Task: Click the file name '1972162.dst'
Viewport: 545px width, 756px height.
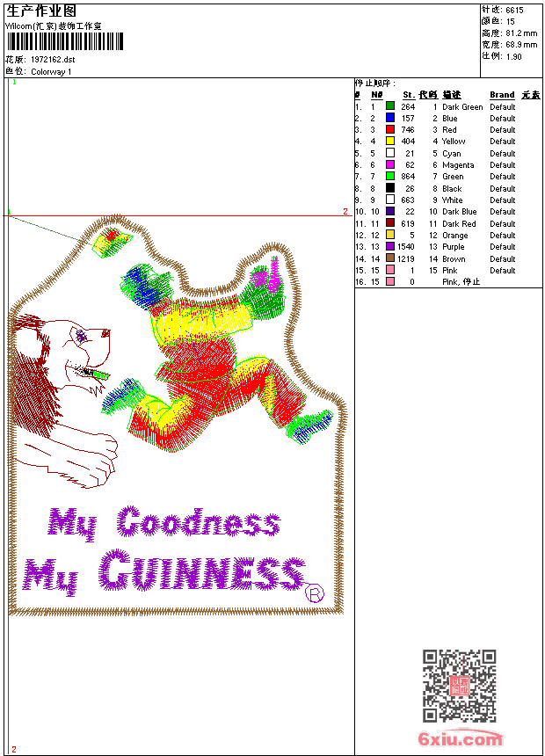Action: (x=53, y=60)
